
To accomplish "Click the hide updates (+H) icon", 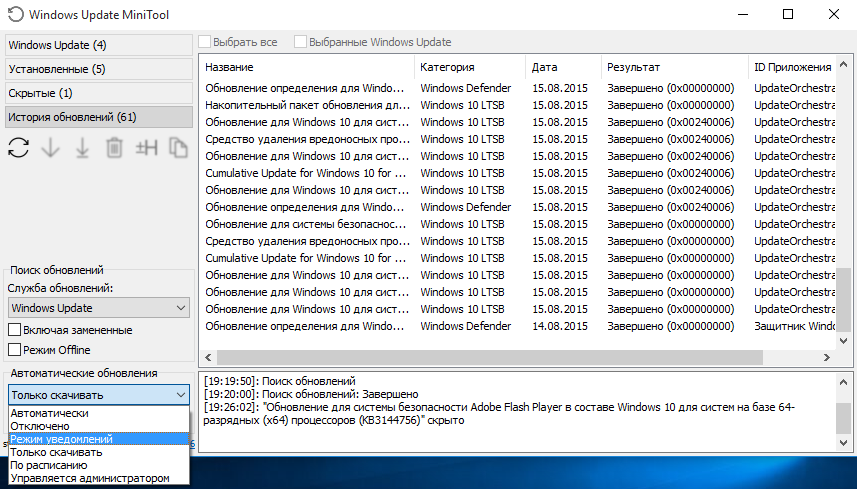I will click(147, 149).
